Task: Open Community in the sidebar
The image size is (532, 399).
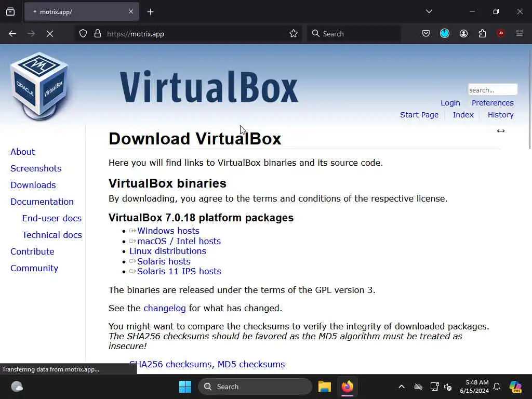Action: 34,268
